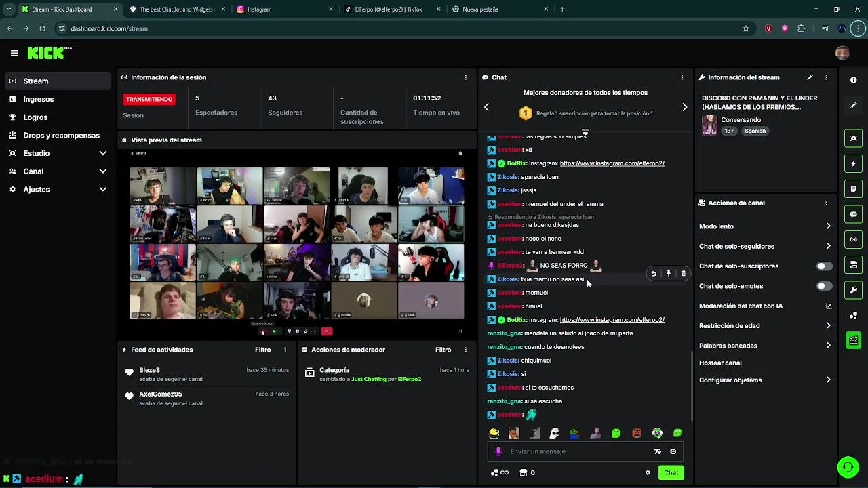Expand the Canal sidebar section
Screen dimensions: 868x488
pyautogui.click(x=58, y=171)
